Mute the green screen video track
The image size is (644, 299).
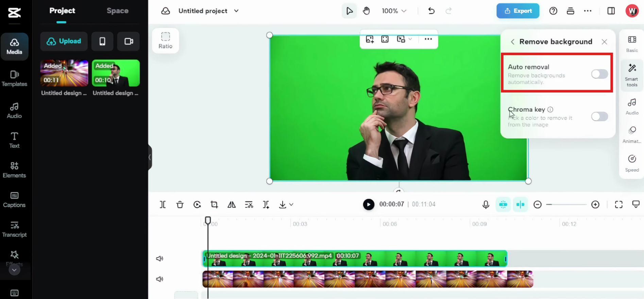pos(159,259)
